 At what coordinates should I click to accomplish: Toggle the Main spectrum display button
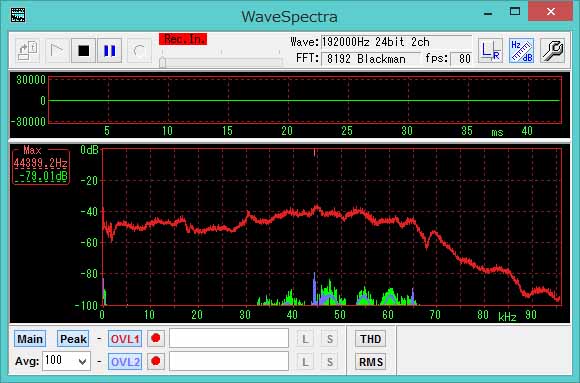pos(30,339)
